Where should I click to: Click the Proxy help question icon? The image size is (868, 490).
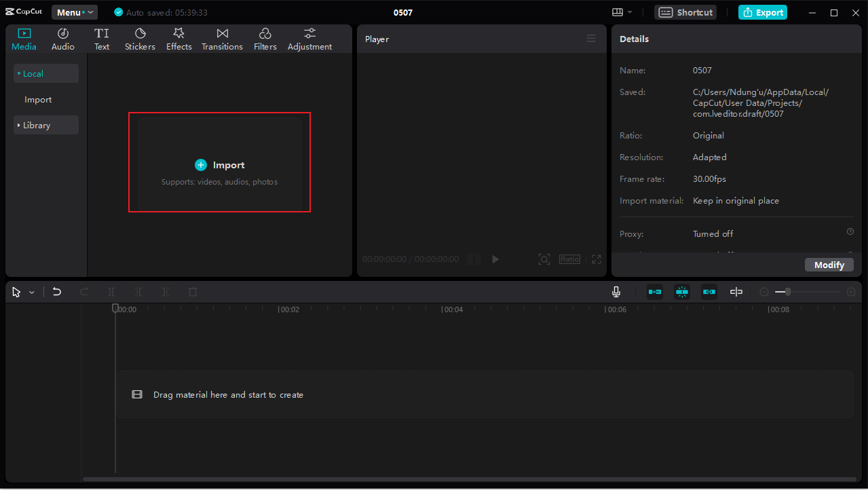click(x=850, y=231)
